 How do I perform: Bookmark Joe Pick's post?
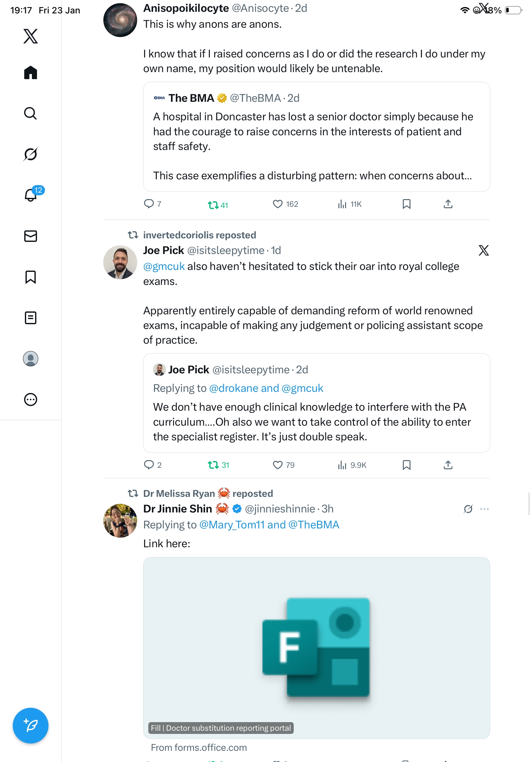[x=406, y=465]
